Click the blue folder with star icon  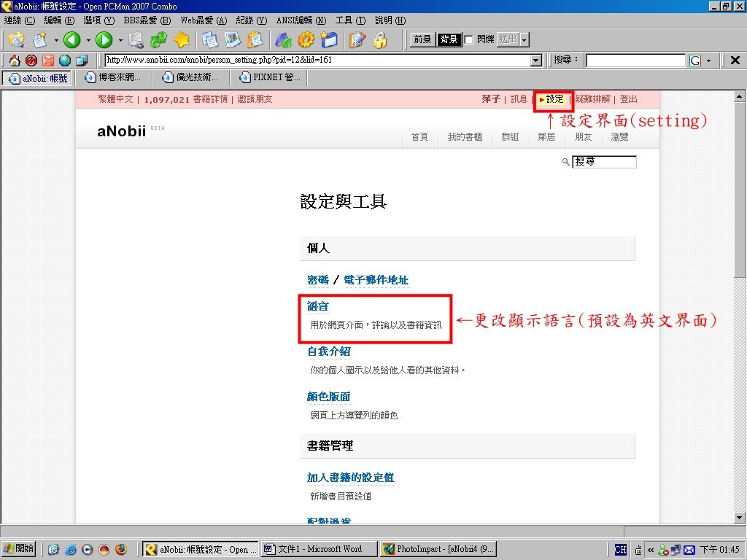[x=329, y=39]
